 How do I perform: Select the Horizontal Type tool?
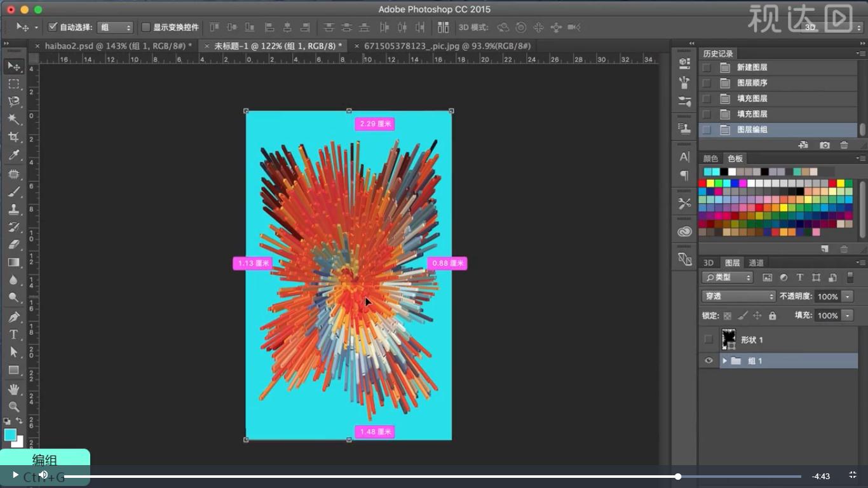pos(13,334)
